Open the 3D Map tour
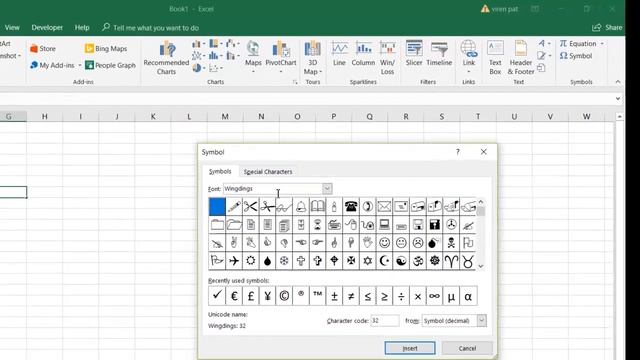The width and height of the screenshot is (640, 360). [x=313, y=58]
